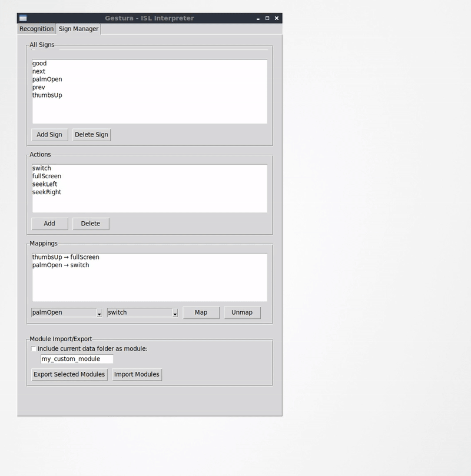Select 'seekRight' in the Actions list
Viewport: 471px width, 476px height.
point(150,192)
